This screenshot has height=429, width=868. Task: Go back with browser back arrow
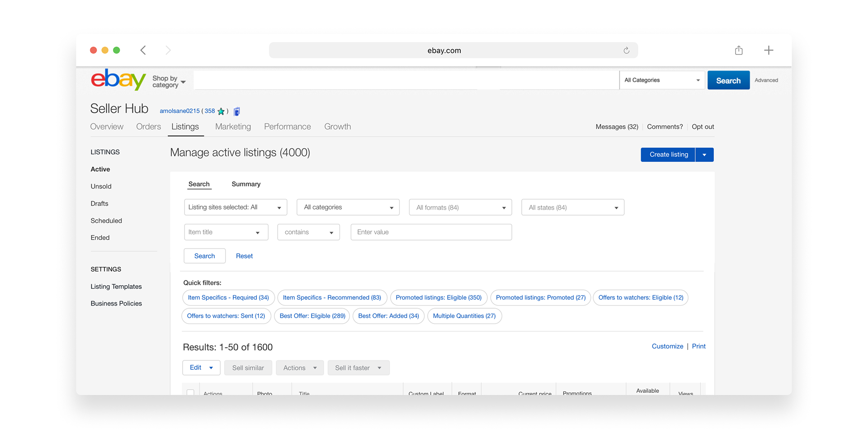pos(143,50)
